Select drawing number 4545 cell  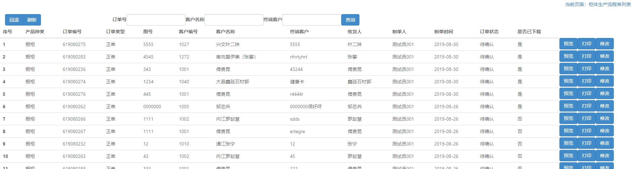point(148,57)
